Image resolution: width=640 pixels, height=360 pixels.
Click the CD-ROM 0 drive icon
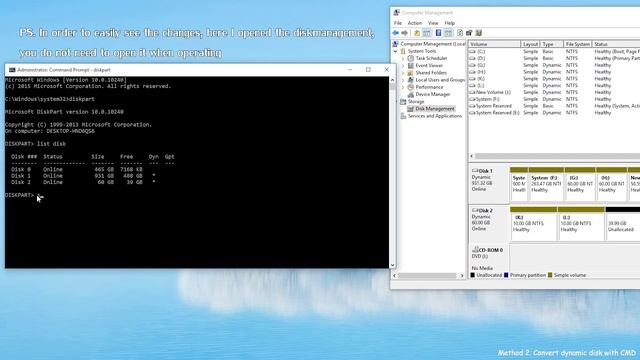click(475, 249)
